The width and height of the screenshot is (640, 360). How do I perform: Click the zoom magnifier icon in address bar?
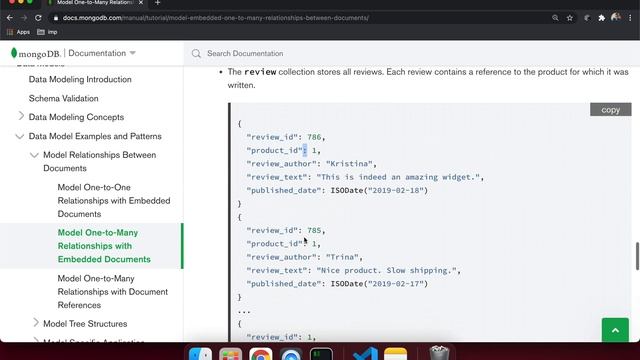coord(555,18)
